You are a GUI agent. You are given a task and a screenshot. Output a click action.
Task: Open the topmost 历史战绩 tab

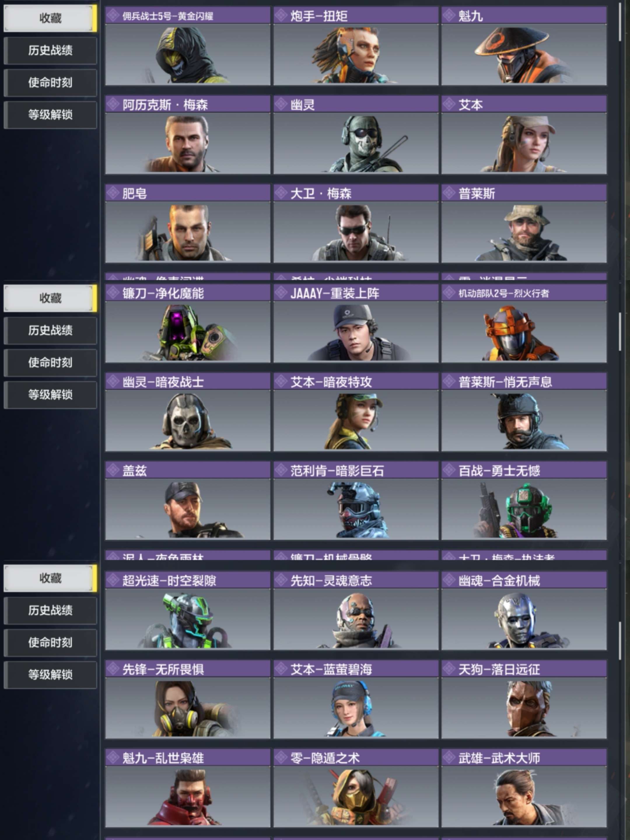click(x=50, y=50)
